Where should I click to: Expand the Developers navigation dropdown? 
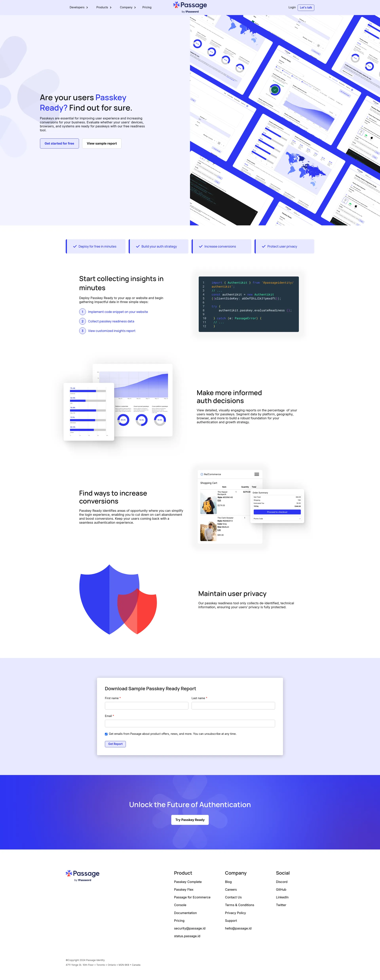pyautogui.click(x=75, y=7)
